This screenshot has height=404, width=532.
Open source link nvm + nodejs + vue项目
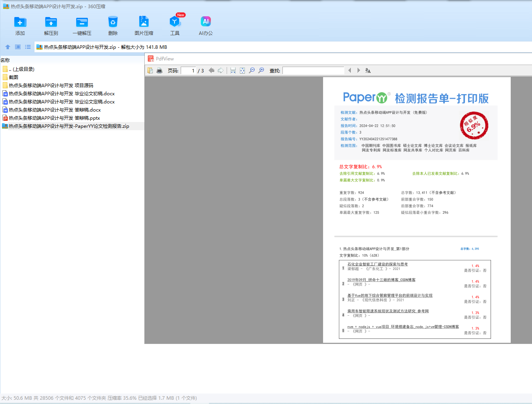coord(403,327)
